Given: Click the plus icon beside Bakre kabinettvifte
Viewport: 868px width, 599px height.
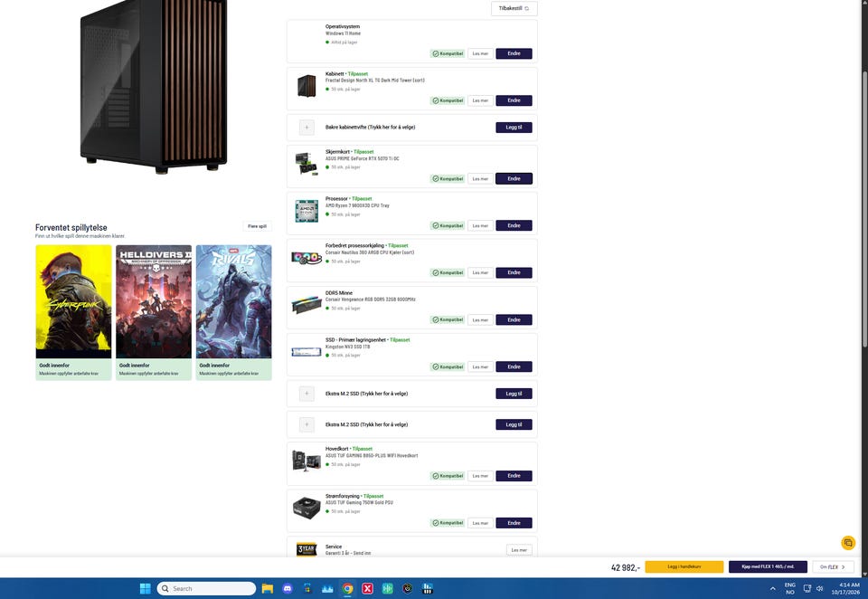Looking at the screenshot, I should pyautogui.click(x=307, y=128).
